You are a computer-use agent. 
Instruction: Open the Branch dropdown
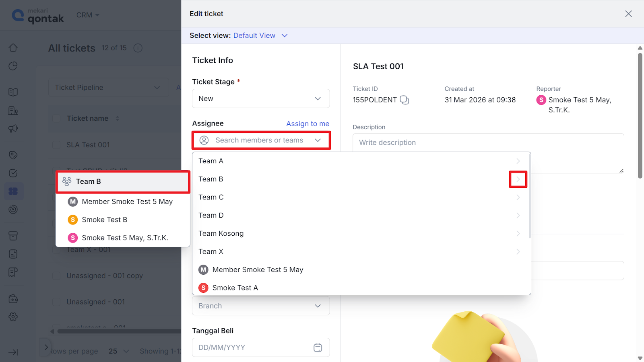click(261, 306)
